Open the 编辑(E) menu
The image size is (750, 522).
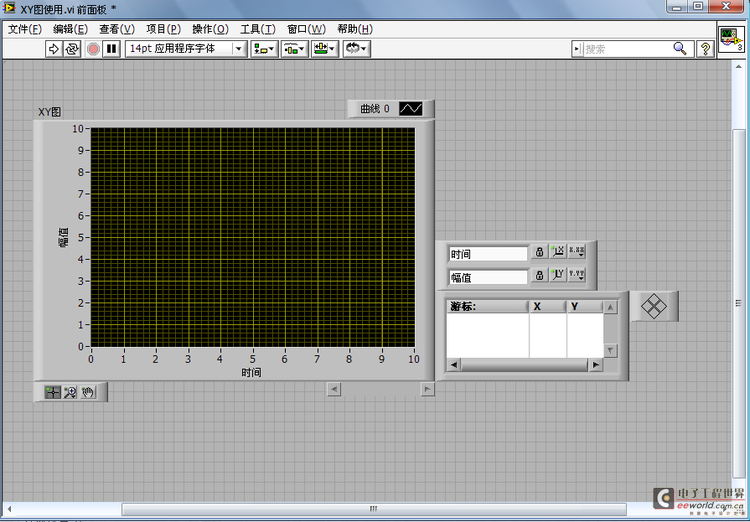pyautogui.click(x=70, y=29)
